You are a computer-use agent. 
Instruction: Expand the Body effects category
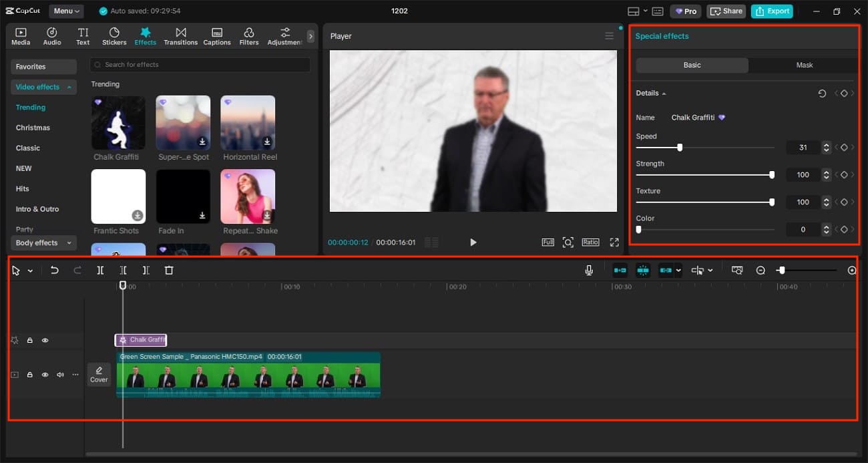(43, 243)
